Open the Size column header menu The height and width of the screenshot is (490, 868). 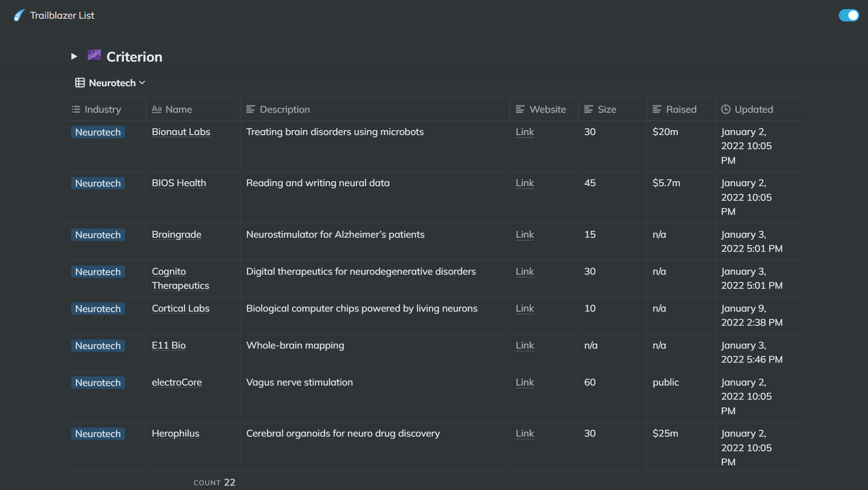607,109
